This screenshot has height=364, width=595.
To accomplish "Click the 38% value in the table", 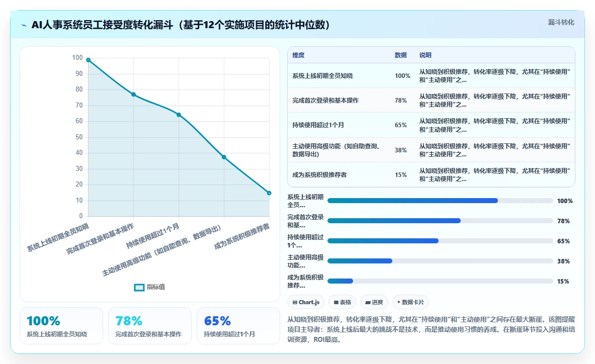I will point(401,150).
